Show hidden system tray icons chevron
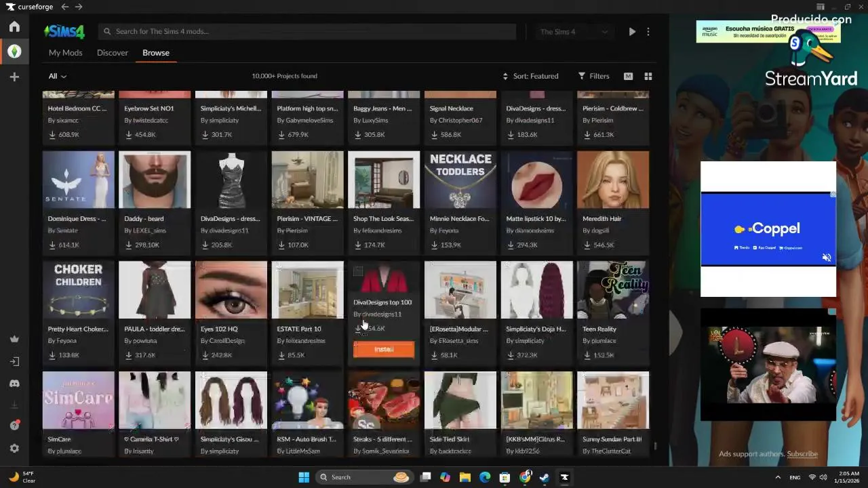The height and width of the screenshot is (488, 868). [778, 477]
